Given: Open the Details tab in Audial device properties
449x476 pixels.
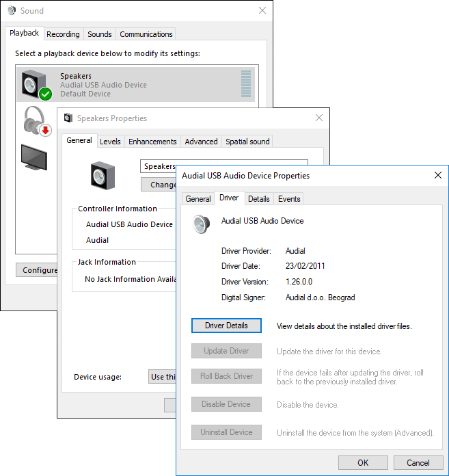Looking at the screenshot, I should [x=259, y=199].
